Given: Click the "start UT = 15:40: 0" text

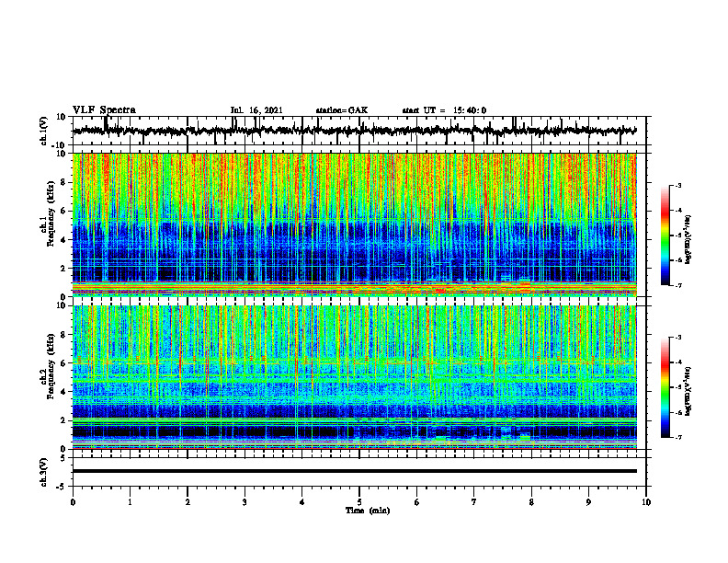Looking at the screenshot, I should (x=444, y=110).
